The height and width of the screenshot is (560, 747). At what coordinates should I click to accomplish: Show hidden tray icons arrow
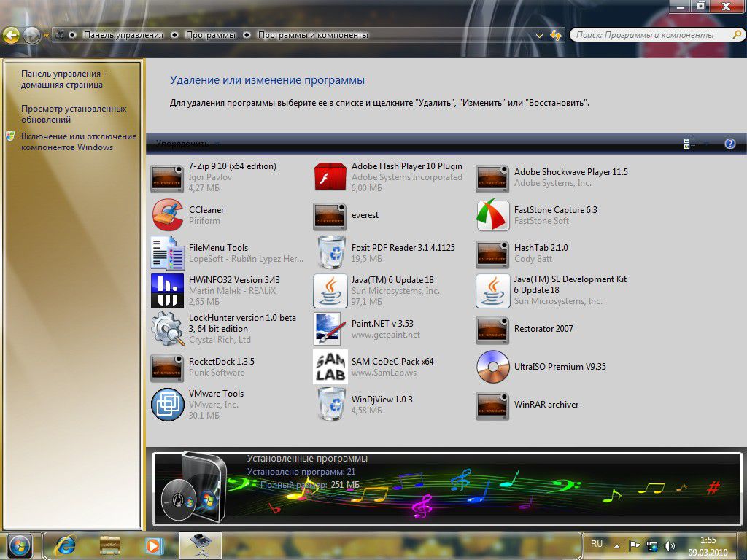617,545
